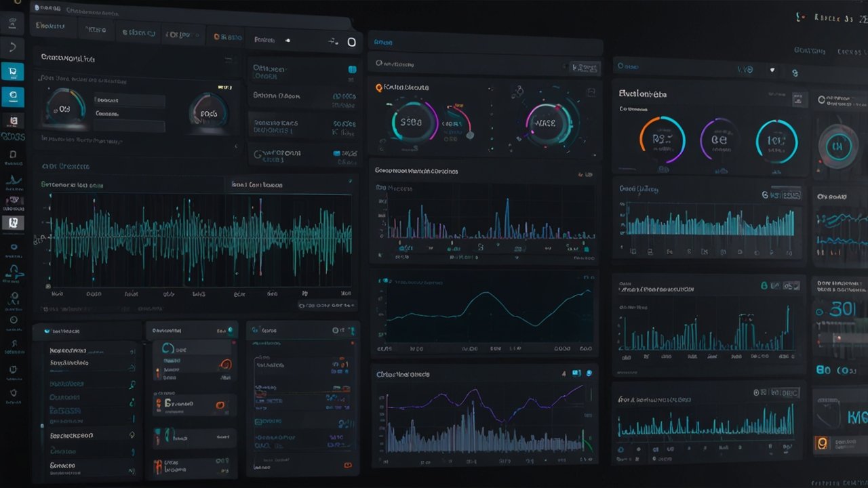Toggle the small blue switch in the fourth list row
Screen dimensions: 868x488
coord(338,155)
